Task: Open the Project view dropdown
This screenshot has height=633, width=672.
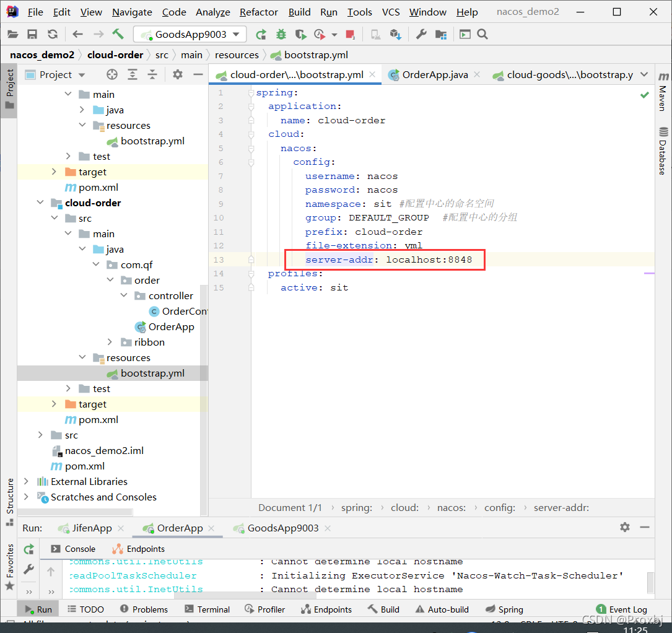Action: [56, 75]
